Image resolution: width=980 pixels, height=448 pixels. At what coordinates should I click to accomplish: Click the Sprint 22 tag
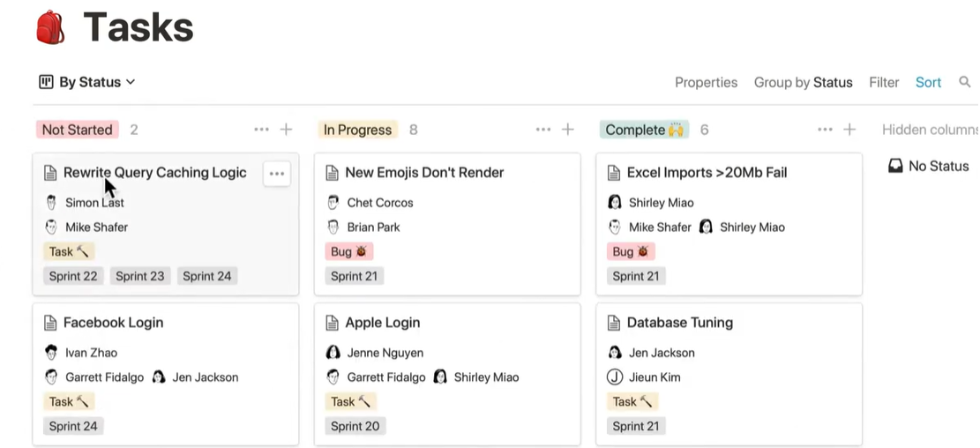[73, 276]
